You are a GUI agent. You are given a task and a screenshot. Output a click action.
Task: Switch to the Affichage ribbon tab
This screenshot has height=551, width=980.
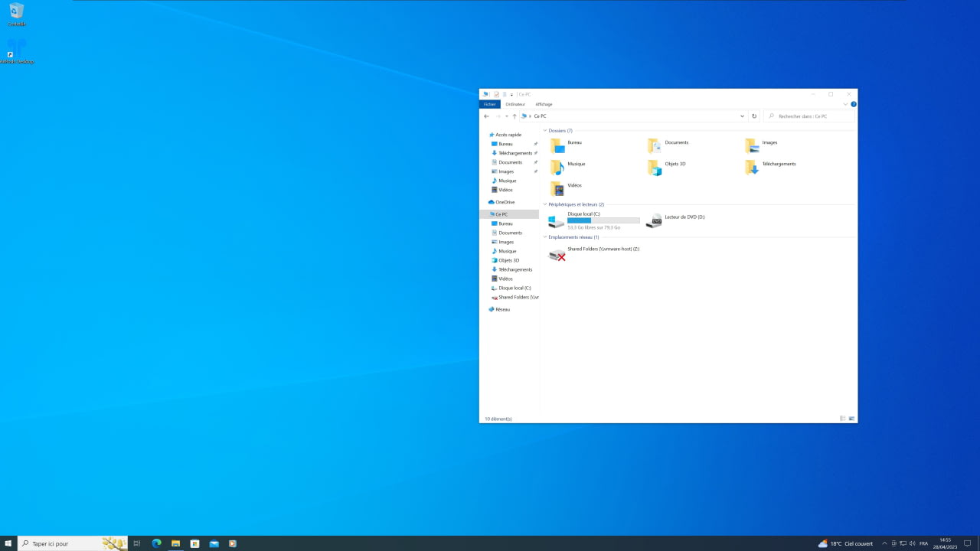click(x=544, y=104)
